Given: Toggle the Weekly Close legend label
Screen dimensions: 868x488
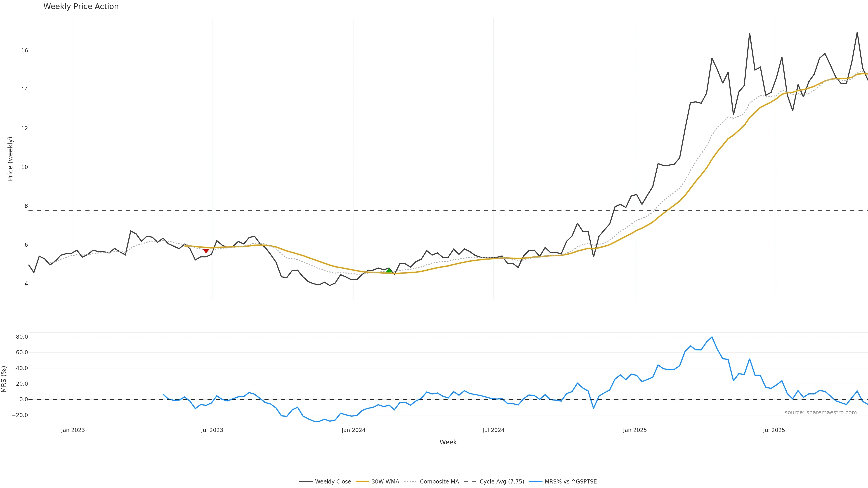Looking at the screenshot, I should [x=333, y=482].
